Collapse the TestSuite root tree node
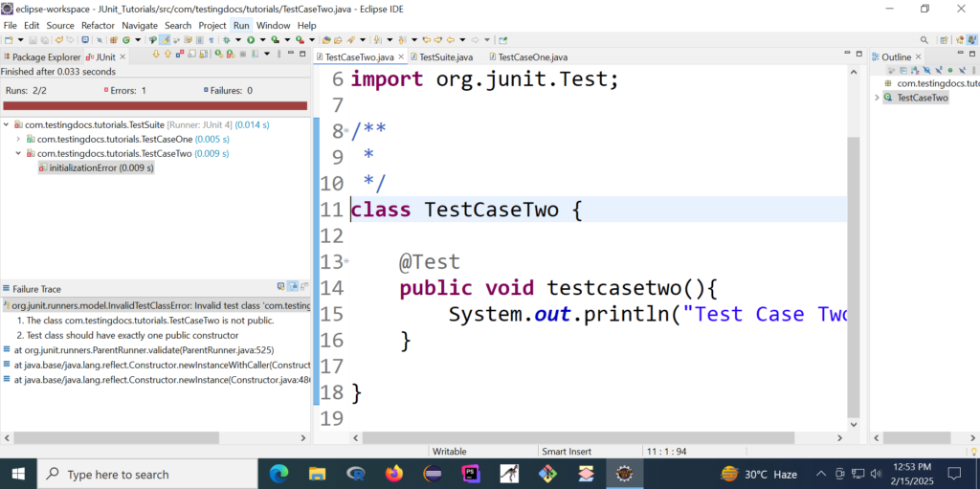This screenshot has width=980, height=489. 7,124
